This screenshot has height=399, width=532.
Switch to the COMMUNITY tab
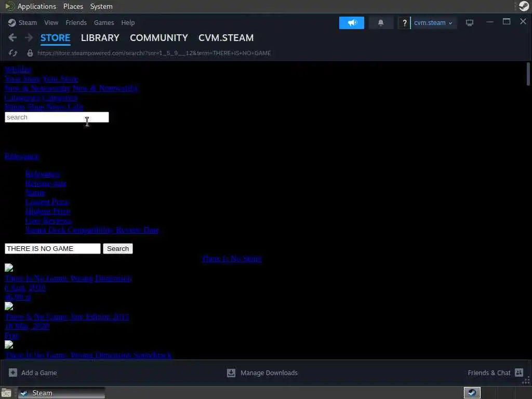[159, 38]
